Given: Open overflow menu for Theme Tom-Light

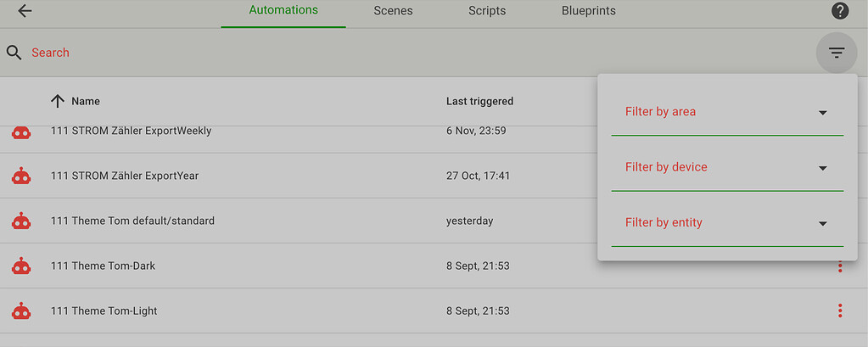Looking at the screenshot, I should [840, 311].
